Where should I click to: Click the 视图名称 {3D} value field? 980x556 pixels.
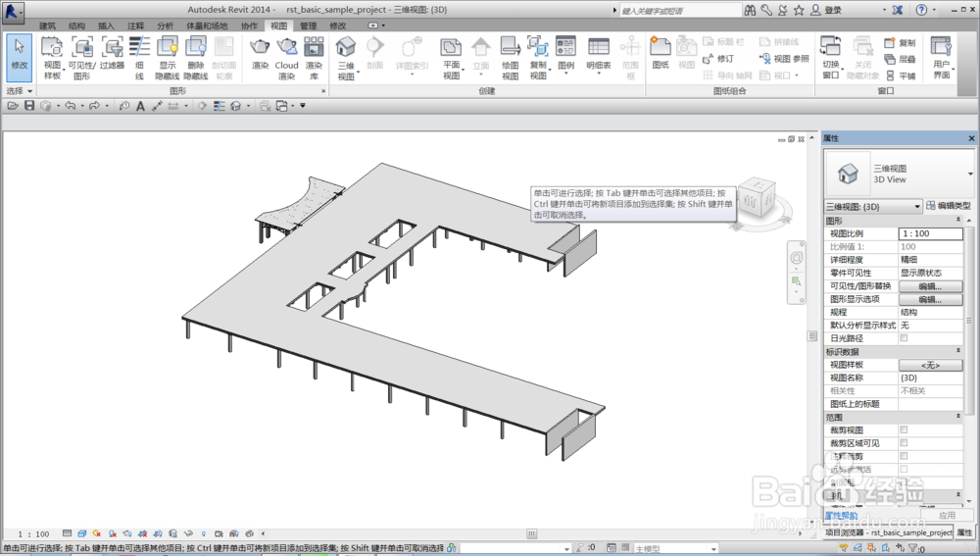click(931, 378)
